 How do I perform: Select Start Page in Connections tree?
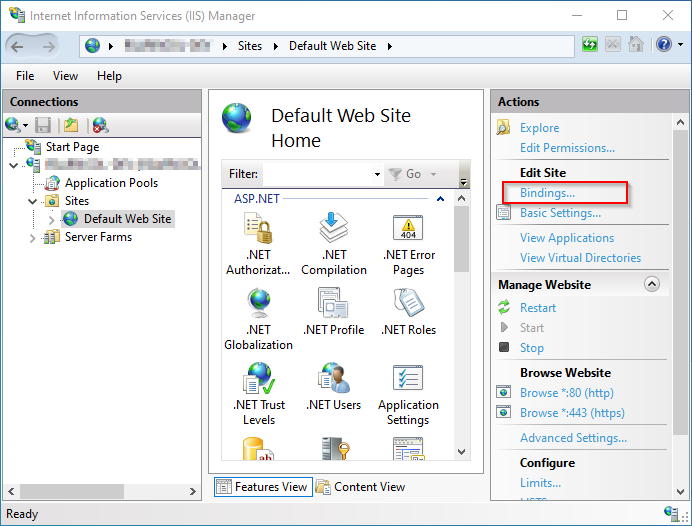tap(72, 147)
